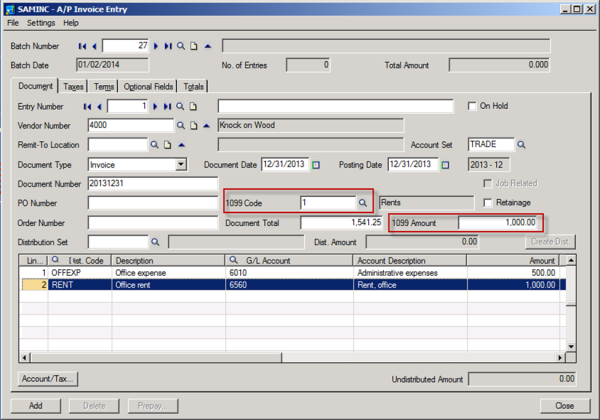This screenshot has width=600, height=420.
Task: Click the Close button
Action: (565, 406)
